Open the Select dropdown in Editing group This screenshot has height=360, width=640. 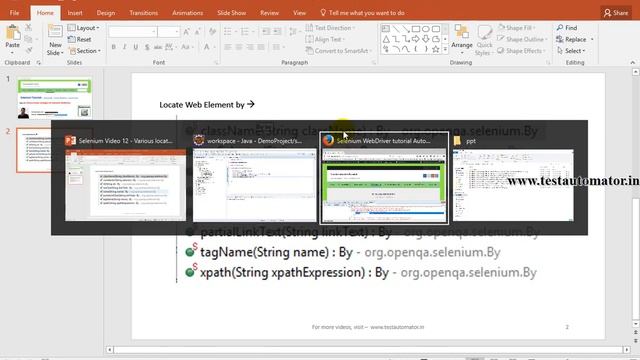[571, 51]
